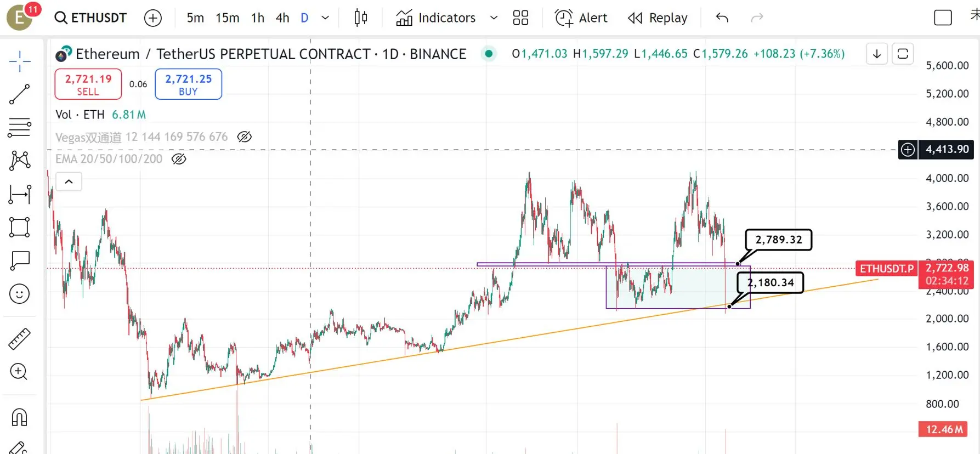Click the 5,600.00 price axis label
This screenshot has width=980, height=454.
[947, 66]
